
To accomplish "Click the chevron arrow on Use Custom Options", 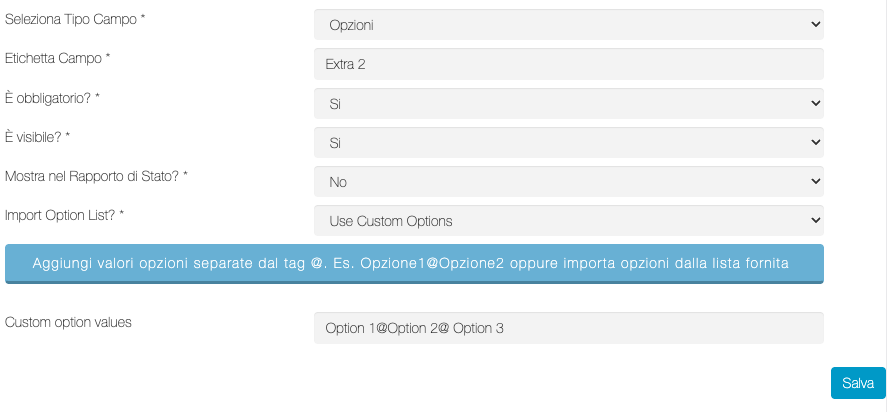I will pos(815,220).
